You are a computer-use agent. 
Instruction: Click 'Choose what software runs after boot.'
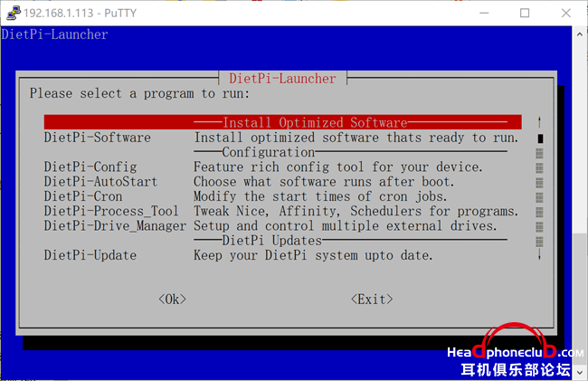tap(324, 182)
